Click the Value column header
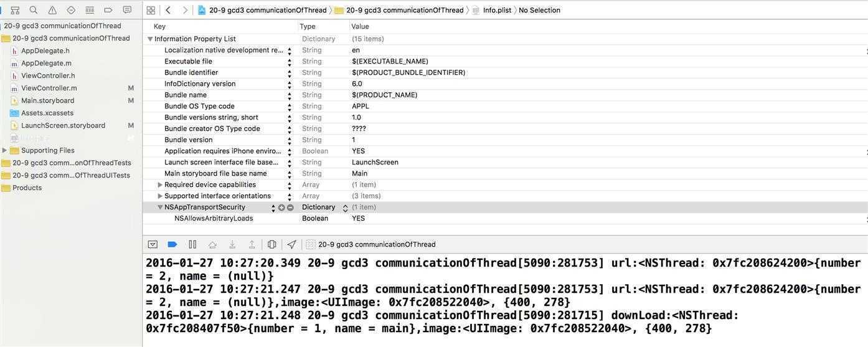 [x=360, y=26]
